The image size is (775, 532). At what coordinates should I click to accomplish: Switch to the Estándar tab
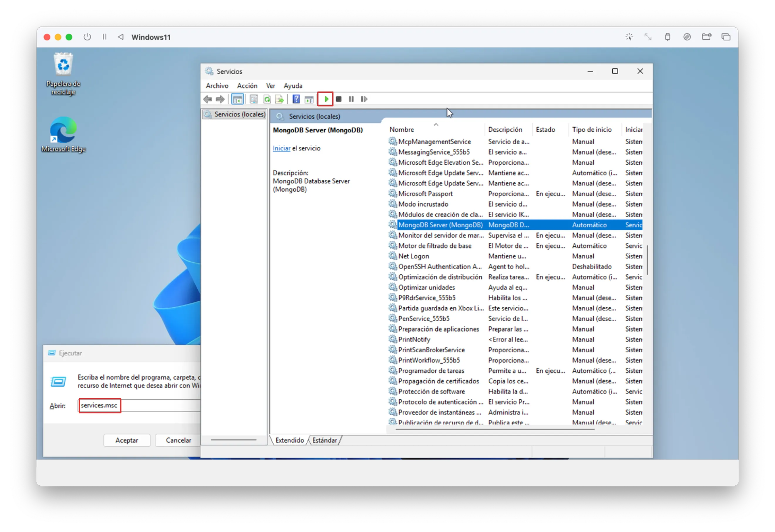coord(324,440)
